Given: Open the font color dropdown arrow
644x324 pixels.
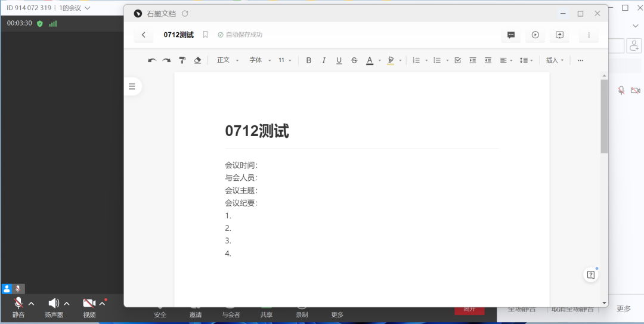Looking at the screenshot, I should coord(379,60).
